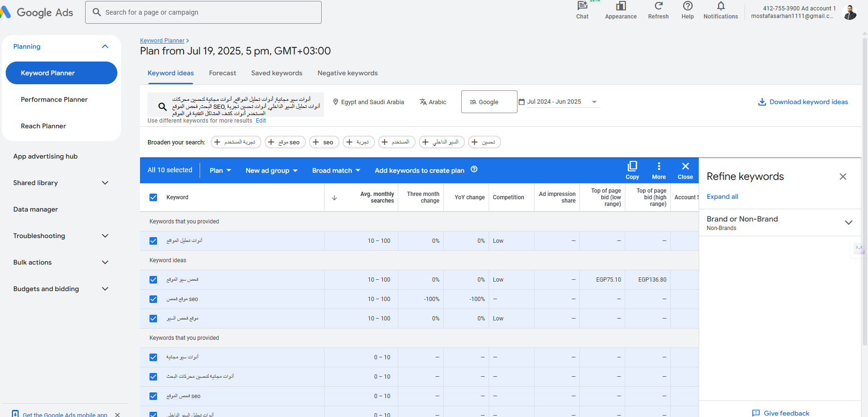Switch to Saved keywords tab
The height and width of the screenshot is (417, 868).
pos(277,73)
